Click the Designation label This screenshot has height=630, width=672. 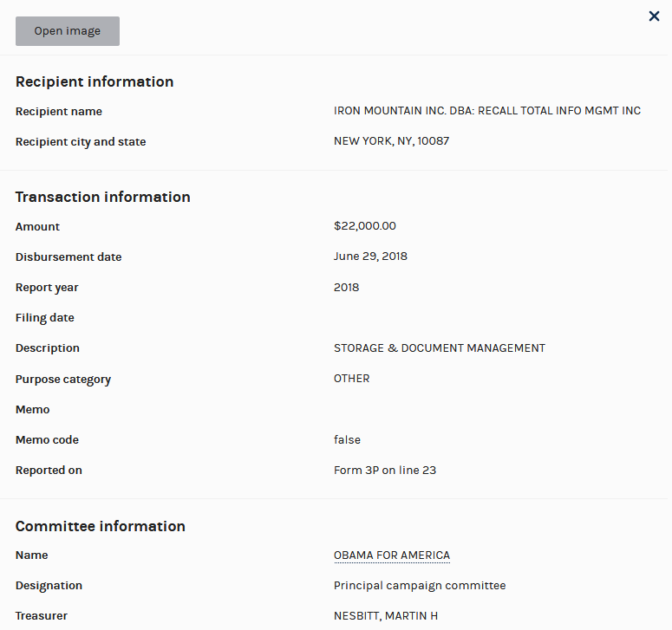click(x=49, y=586)
